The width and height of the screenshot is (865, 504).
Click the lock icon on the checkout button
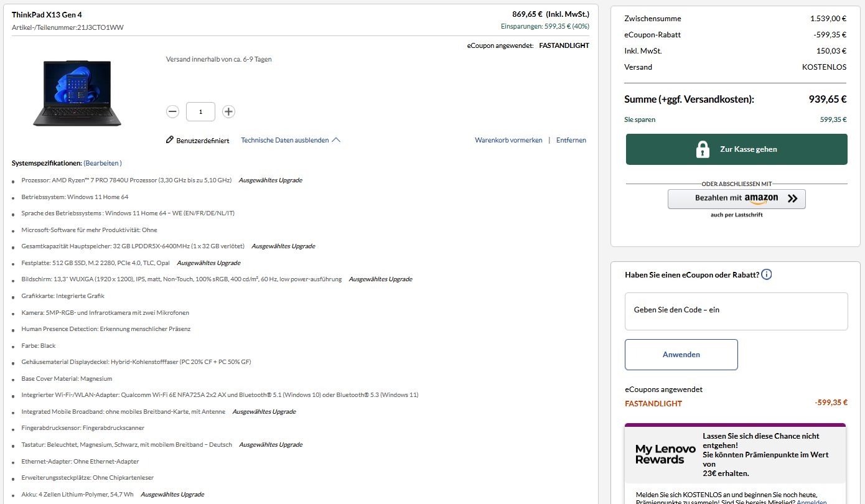point(703,149)
